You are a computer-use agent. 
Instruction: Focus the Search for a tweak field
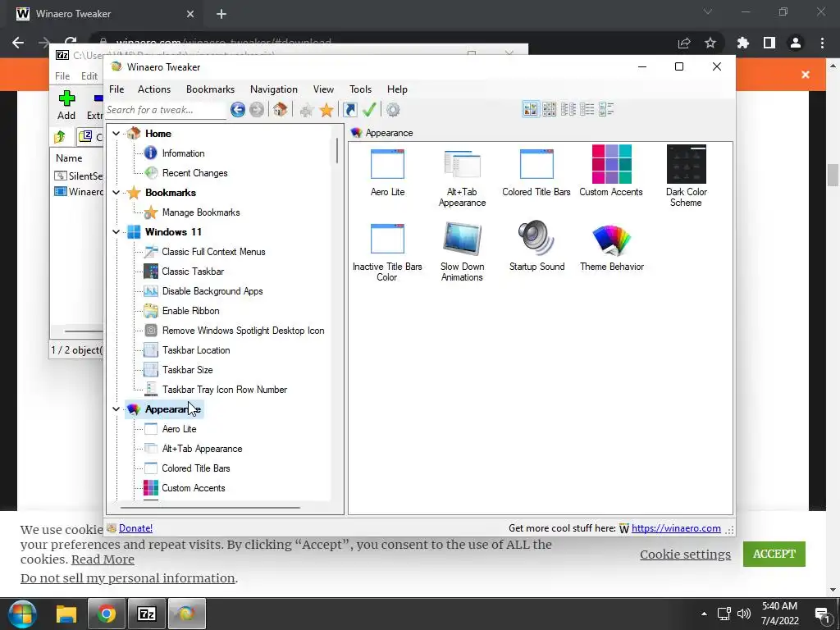coord(166,110)
